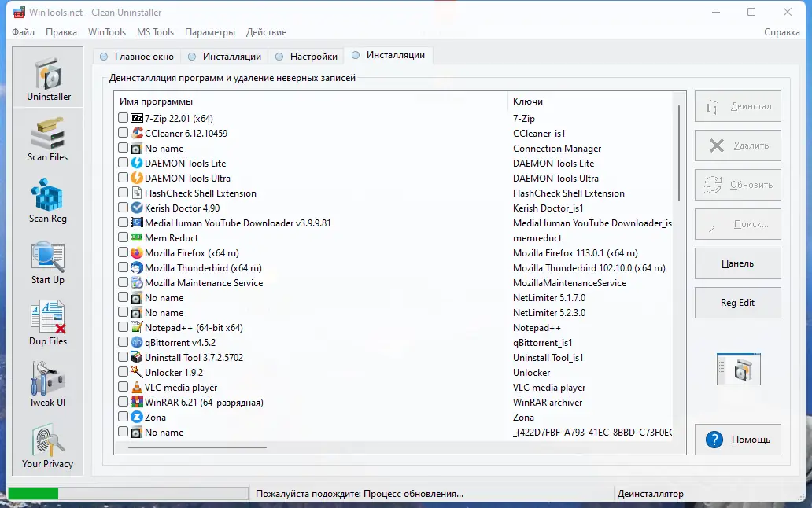Open the Действие menu
Screen dimensions: 812x508
pos(266,32)
